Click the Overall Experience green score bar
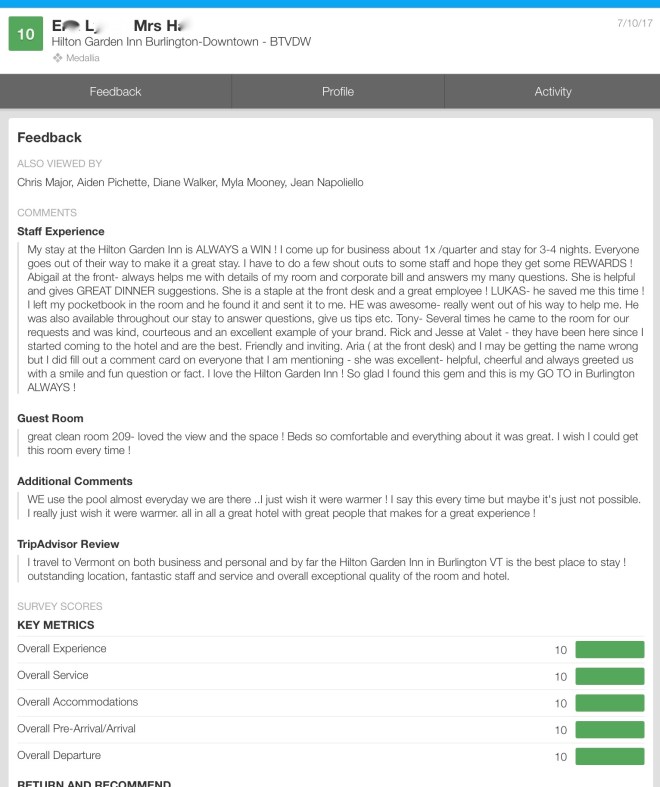 [x=610, y=649]
